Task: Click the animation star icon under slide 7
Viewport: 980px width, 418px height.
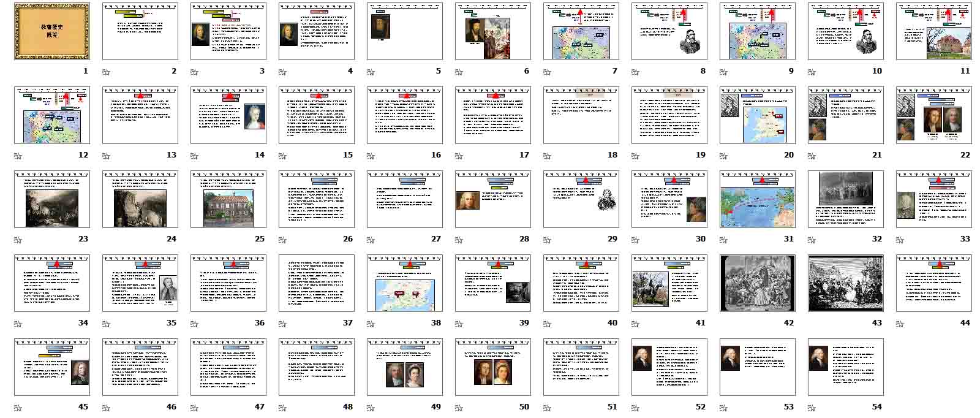Action: [547, 71]
